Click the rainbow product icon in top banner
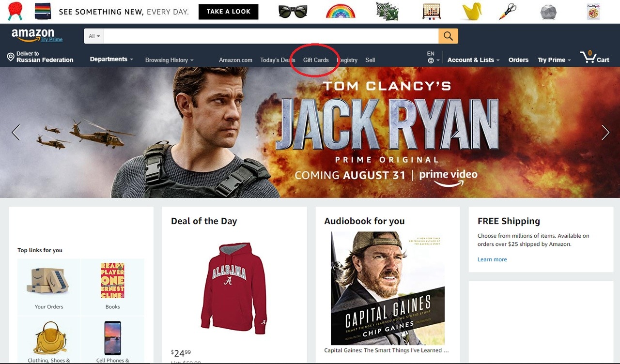Viewport: 620px width, 364px height. 341,11
